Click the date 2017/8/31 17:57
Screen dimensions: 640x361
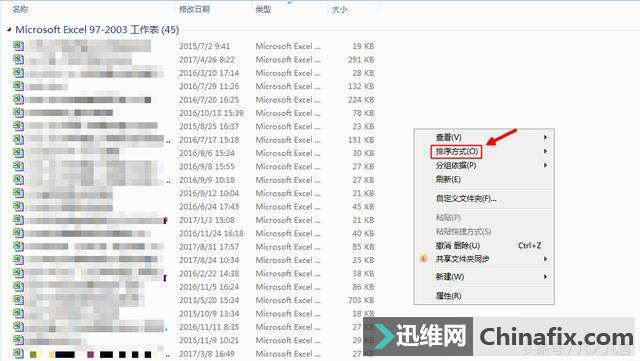[209, 247]
